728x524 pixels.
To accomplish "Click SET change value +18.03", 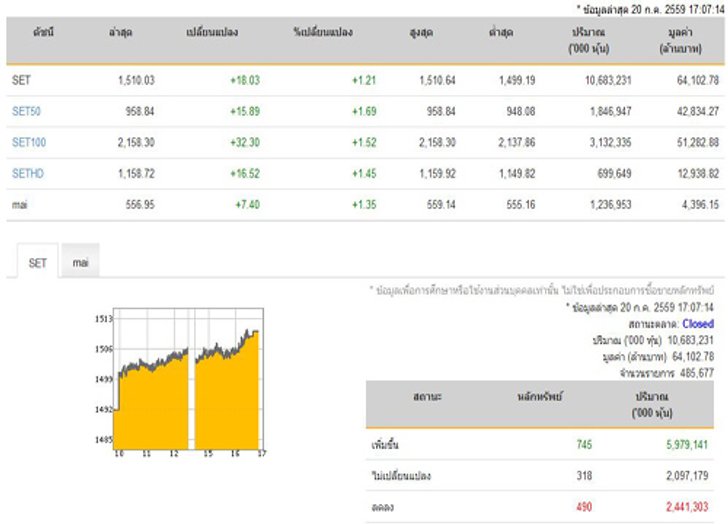I will pos(245,80).
